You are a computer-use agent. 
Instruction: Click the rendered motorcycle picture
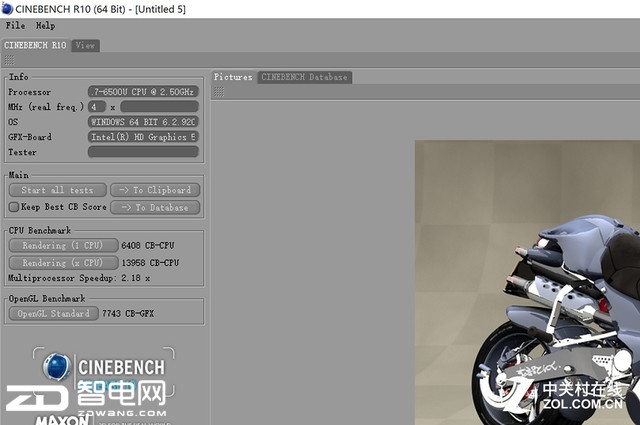(x=527, y=283)
